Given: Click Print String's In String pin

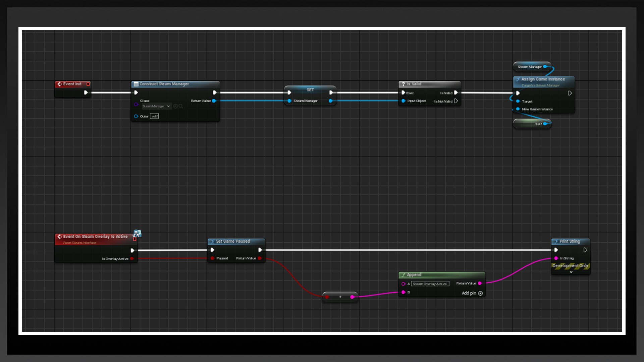Looking at the screenshot, I should point(556,258).
